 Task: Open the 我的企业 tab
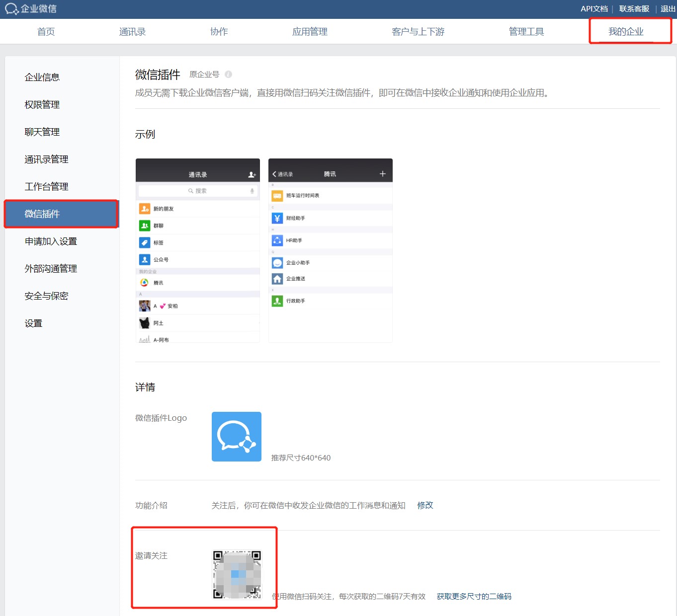click(626, 32)
